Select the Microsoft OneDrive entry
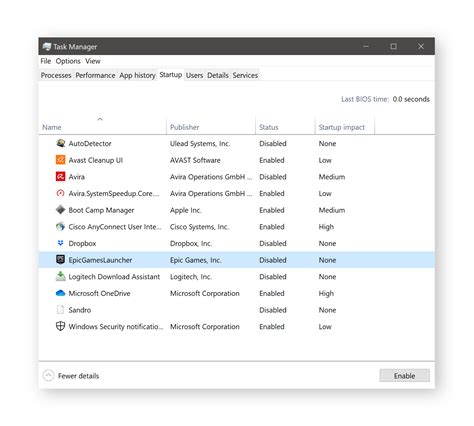 [x=99, y=293]
